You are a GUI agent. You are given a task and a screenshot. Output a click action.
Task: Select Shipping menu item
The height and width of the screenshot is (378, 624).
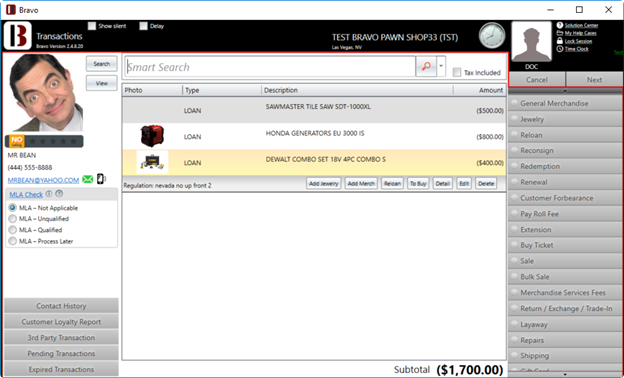pos(565,356)
